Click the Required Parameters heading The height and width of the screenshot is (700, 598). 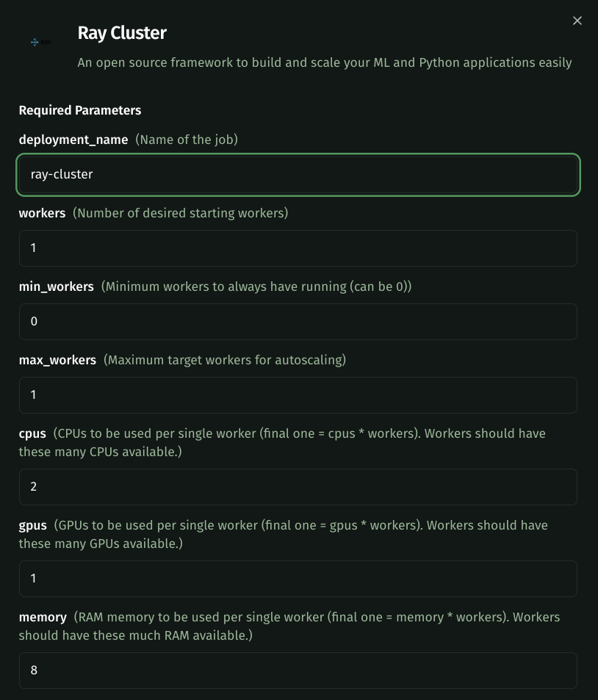coord(80,110)
